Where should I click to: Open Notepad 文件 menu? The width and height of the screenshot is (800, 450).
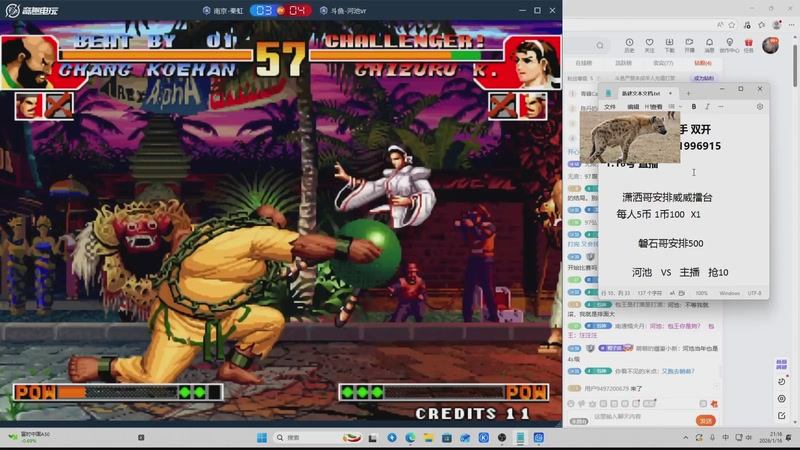[610, 107]
